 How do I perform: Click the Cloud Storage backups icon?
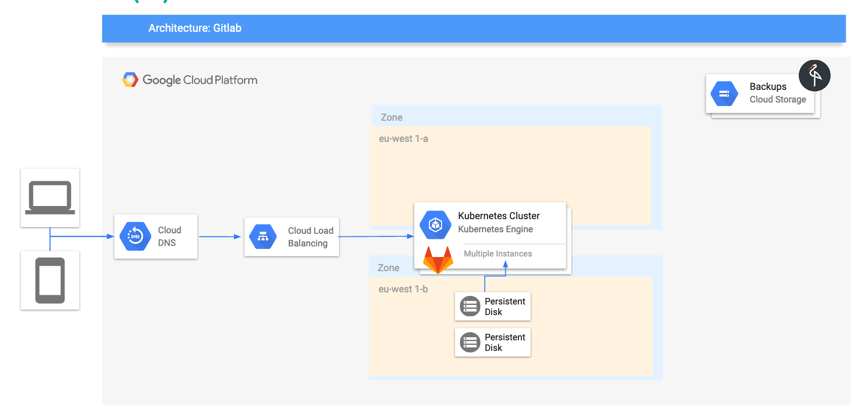point(724,93)
